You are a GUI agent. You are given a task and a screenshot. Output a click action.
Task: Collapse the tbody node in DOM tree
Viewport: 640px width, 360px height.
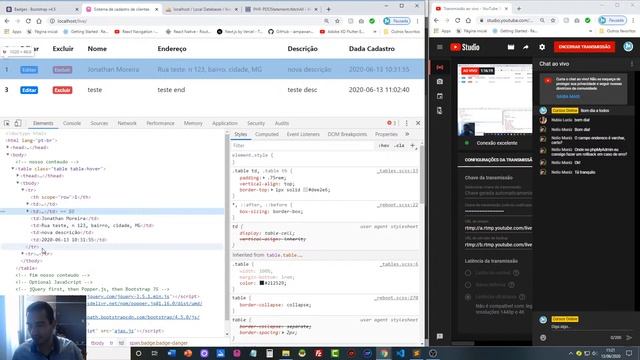pyautogui.click(x=18, y=183)
